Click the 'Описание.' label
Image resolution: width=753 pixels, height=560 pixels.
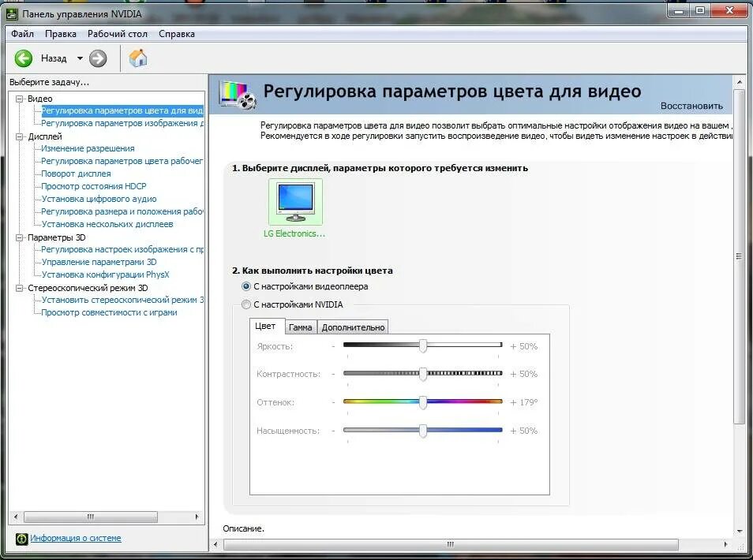pyautogui.click(x=243, y=528)
